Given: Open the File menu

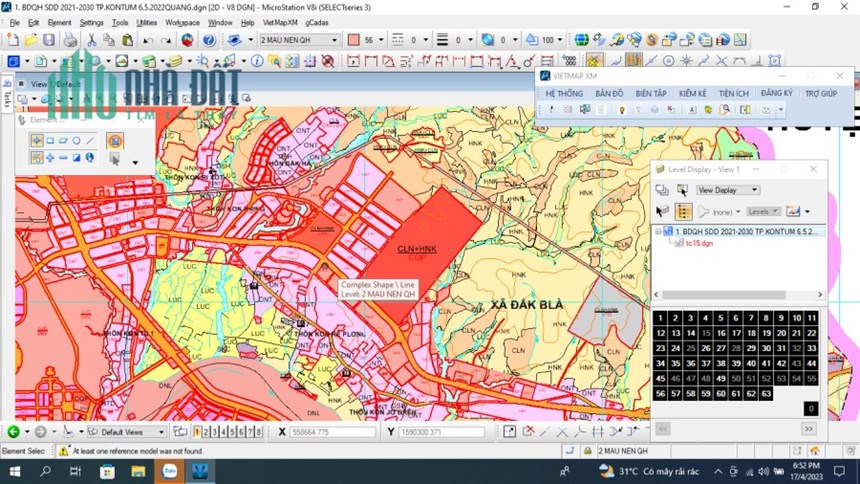Looking at the screenshot, I should click(15, 22).
